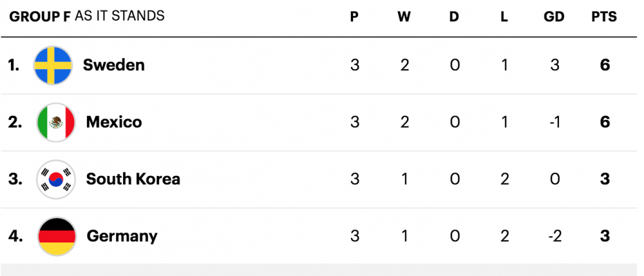Click the Germany flag icon
The height and width of the screenshot is (276, 644).
coord(57,236)
